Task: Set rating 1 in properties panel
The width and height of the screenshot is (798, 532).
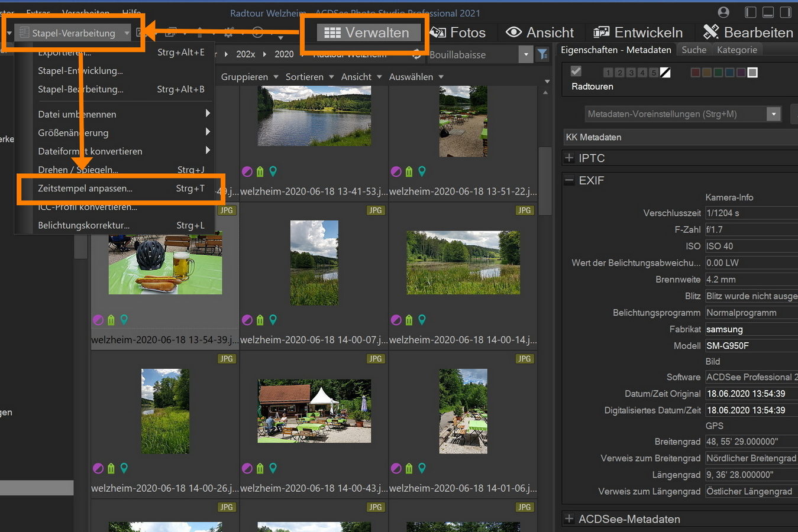Action: (x=608, y=73)
